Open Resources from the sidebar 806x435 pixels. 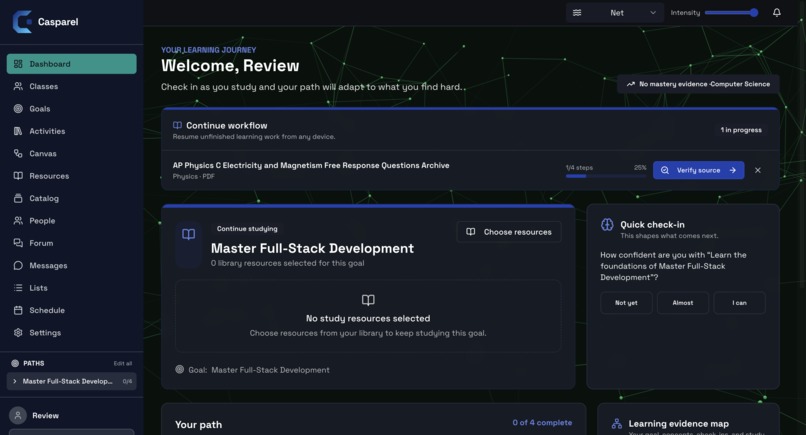[71, 176]
